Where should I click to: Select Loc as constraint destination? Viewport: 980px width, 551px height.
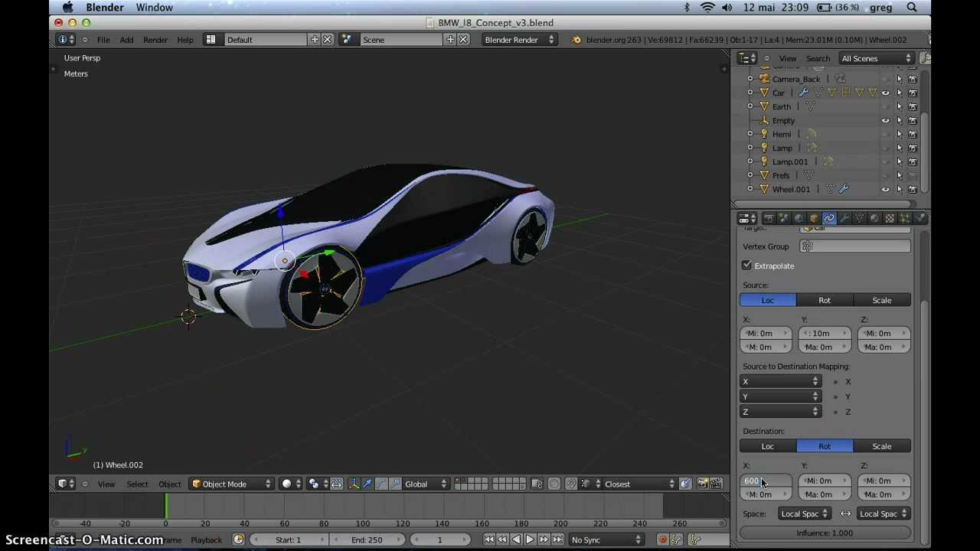(x=768, y=446)
